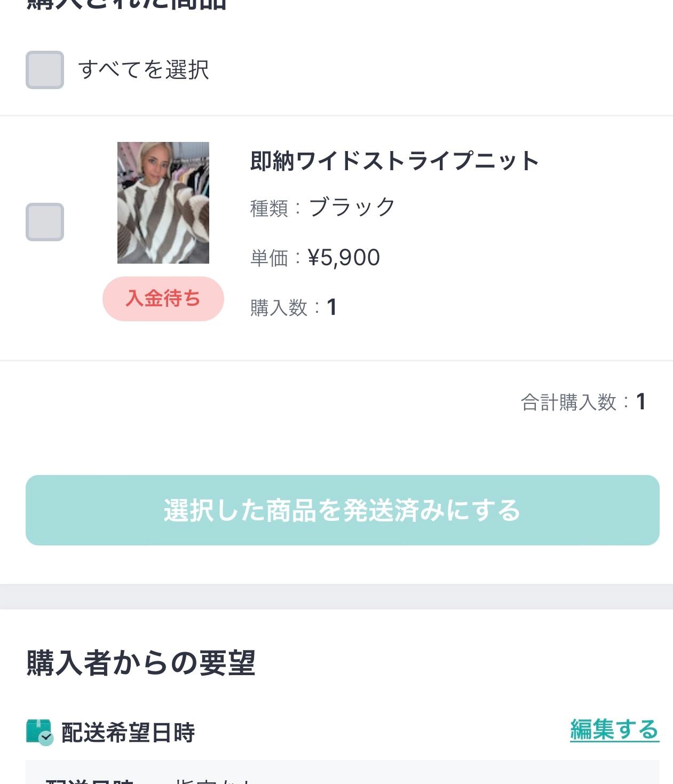This screenshot has height=784, width=673.
Task: Select the 配送希望日時 label
Action: click(x=128, y=732)
